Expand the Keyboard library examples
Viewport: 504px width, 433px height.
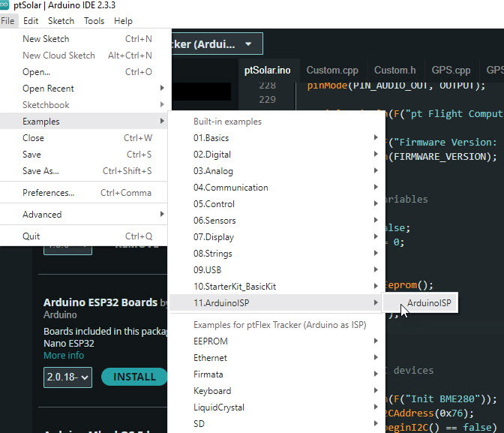click(x=277, y=391)
